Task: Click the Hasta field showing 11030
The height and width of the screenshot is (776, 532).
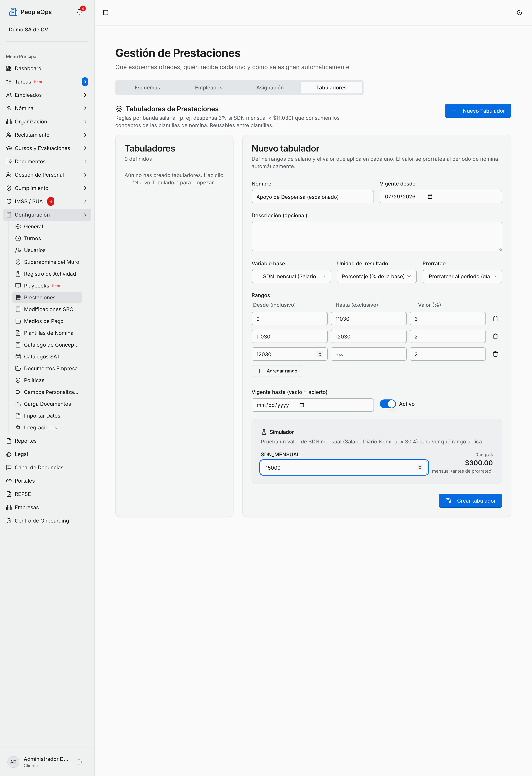Action: [369, 319]
